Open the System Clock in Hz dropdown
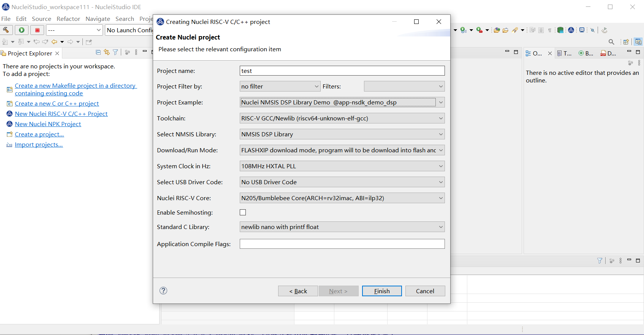The height and width of the screenshot is (335, 644). [x=440, y=166]
